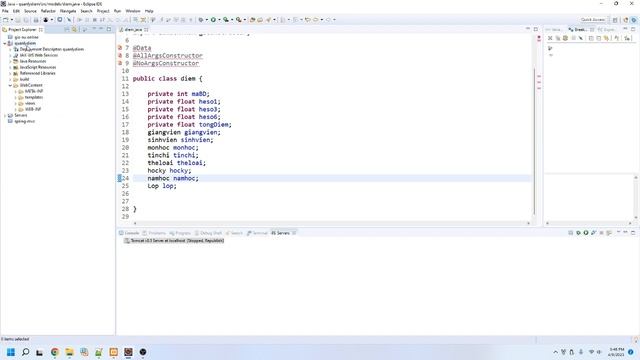Click the Open Perspective icon

(x=615, y=20)
